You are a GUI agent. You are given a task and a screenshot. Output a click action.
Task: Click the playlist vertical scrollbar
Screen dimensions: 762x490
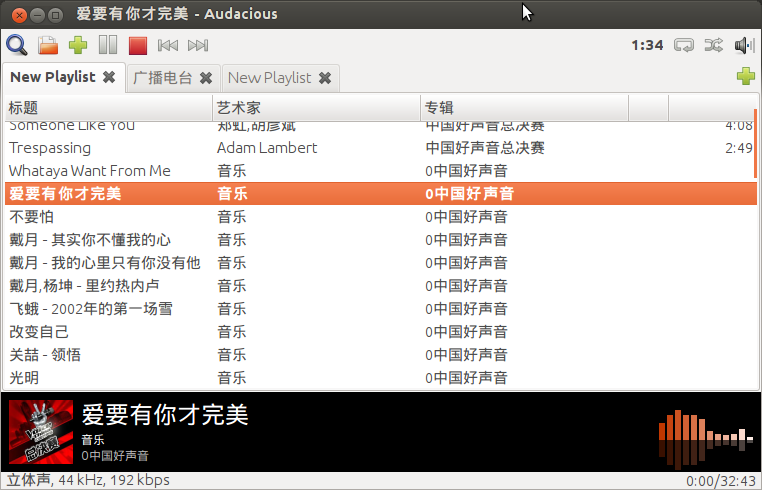[755, 144]
